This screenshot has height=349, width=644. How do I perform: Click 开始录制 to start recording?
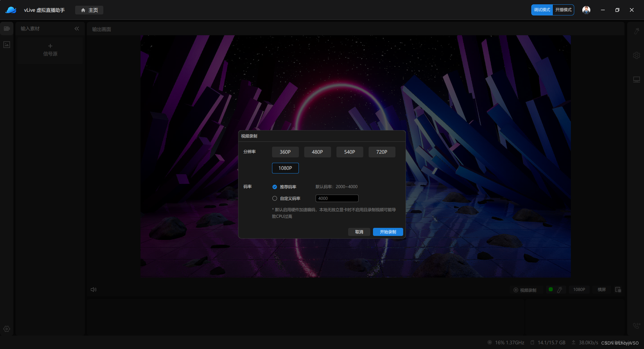[388, 232]
